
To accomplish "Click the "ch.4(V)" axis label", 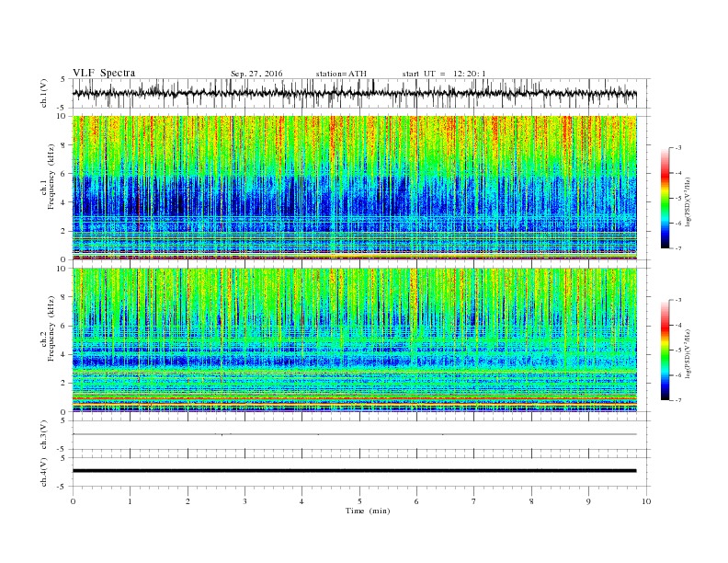I will coord(44,472).
